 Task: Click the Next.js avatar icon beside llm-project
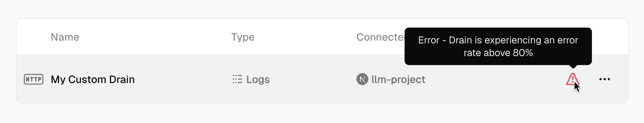[362, 79]
